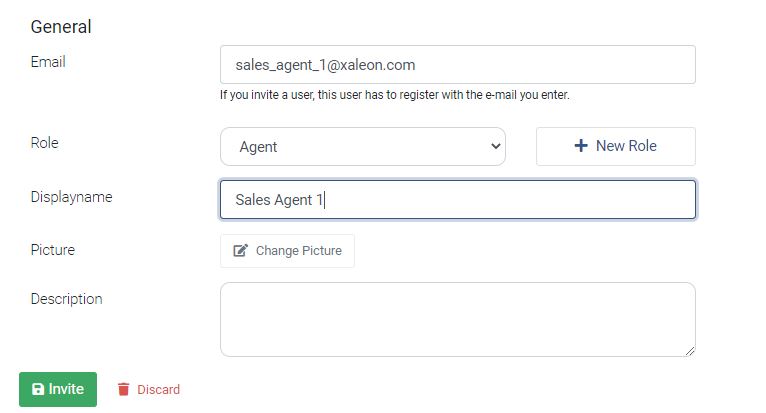Click the General section heading
Image resolution: width=766 pixels, height=413 pixels.
[61, 26]
